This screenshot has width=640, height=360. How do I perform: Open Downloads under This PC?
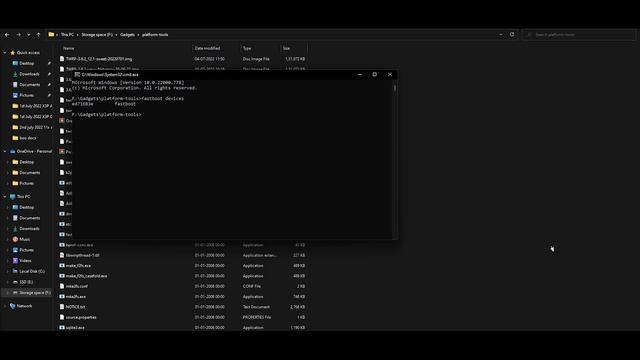tap(29, 229)
